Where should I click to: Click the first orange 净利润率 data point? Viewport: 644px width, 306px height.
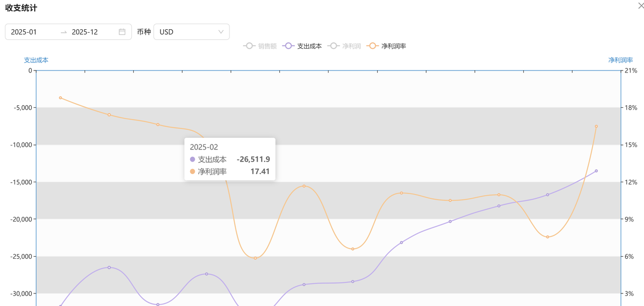60,98
